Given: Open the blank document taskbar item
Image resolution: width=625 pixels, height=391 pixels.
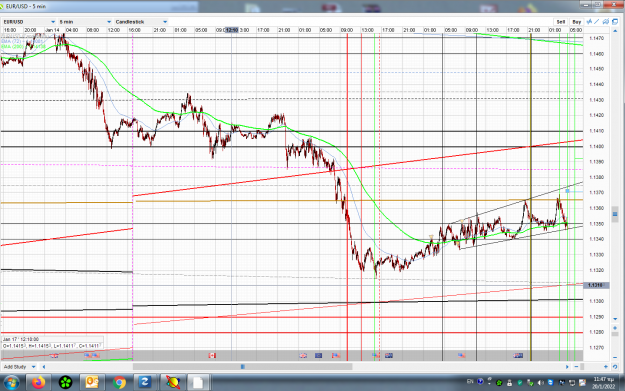Looking at the screenshot, I should coord(198,383).
